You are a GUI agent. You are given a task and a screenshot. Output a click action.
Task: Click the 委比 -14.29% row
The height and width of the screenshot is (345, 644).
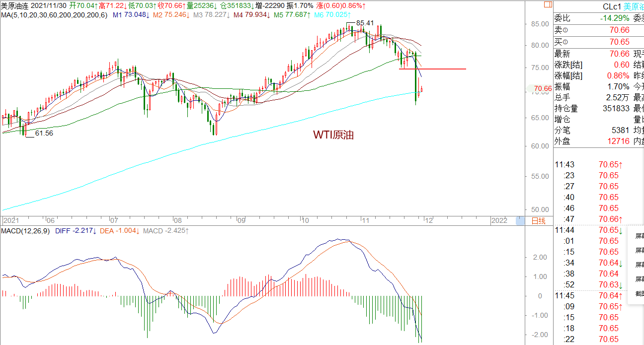[592, 18]
